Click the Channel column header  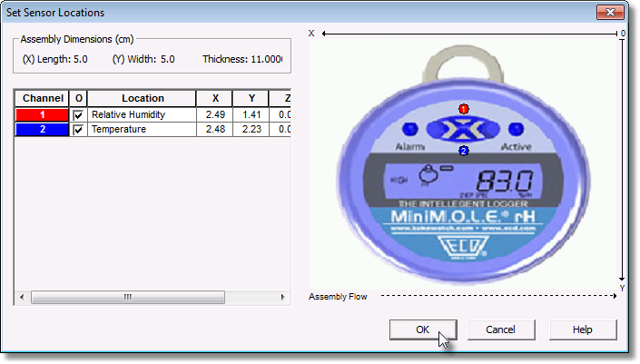tap(43, 98)
